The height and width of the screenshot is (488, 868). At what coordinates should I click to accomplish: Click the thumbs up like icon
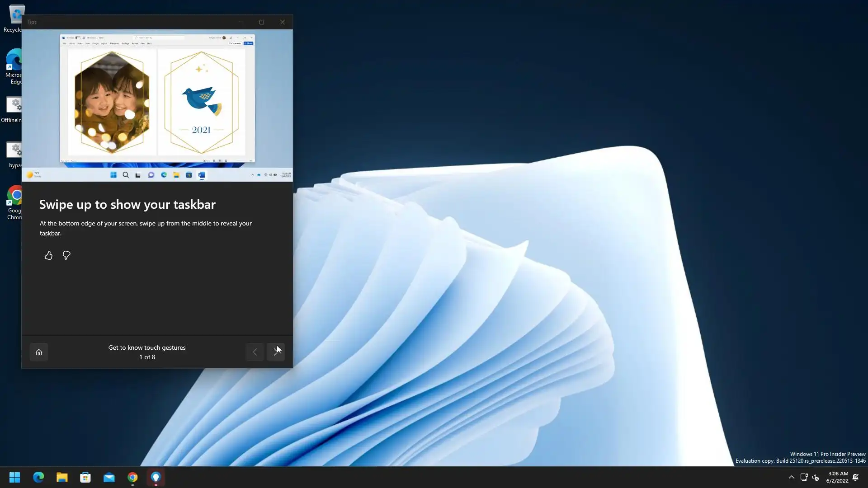tap(48, 256)
